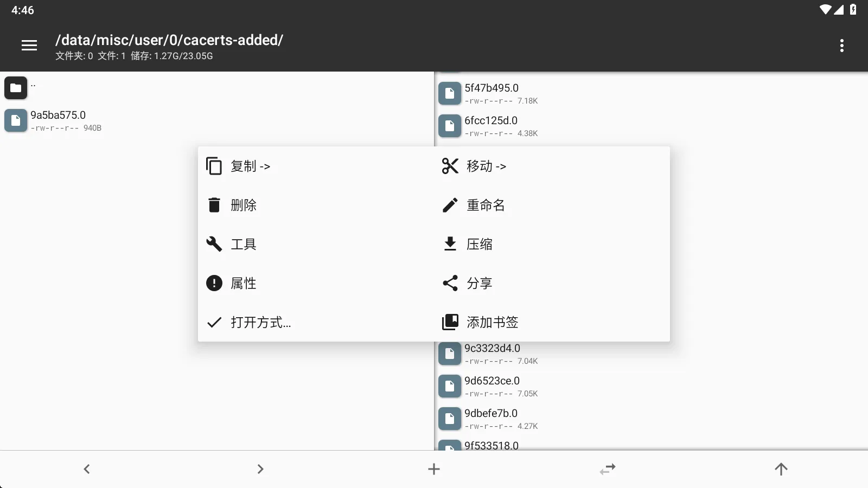Open the hamburger navigation menu
The image size is (868, 488).
[29, 46]
